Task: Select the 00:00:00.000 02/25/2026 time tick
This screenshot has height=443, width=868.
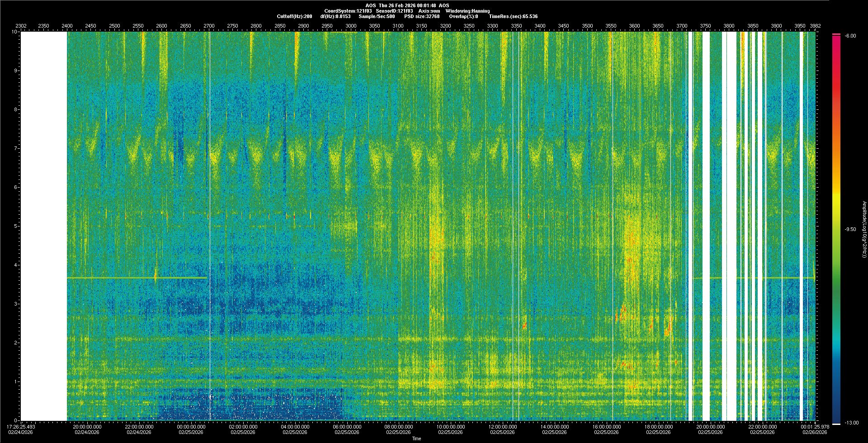Action: [x=191, y=429]
